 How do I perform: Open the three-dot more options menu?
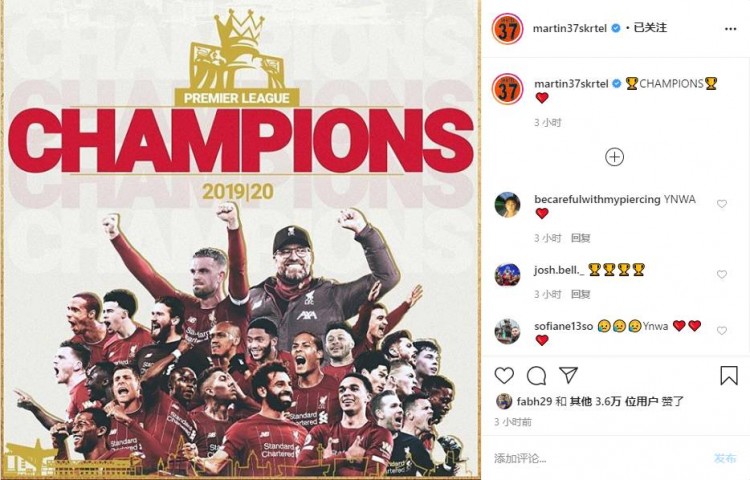tap(730, 29)
